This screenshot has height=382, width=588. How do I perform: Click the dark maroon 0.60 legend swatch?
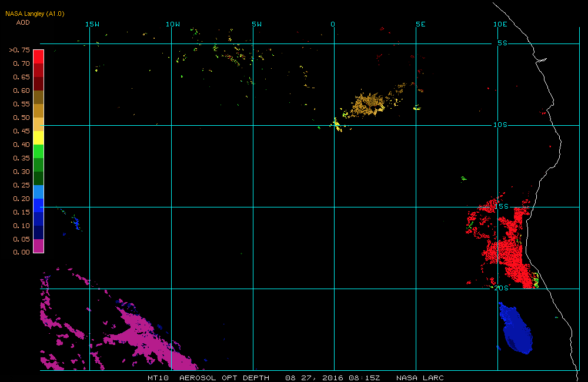[x=39, y=83]
